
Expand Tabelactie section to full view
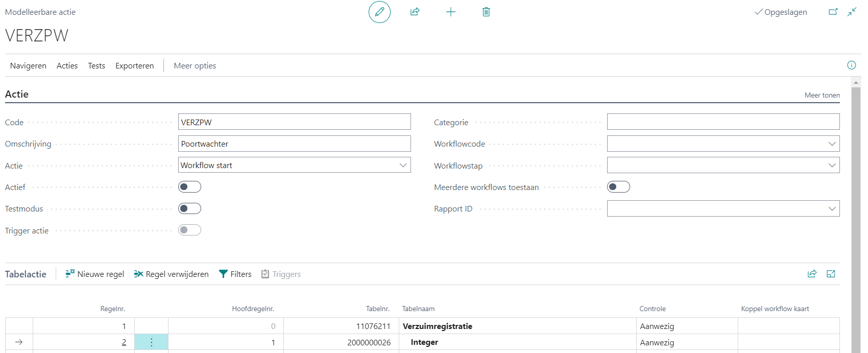click(831, 274)
